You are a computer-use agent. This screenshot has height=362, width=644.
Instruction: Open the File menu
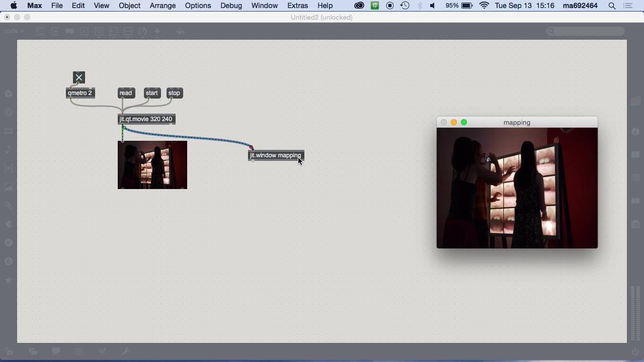57,6
